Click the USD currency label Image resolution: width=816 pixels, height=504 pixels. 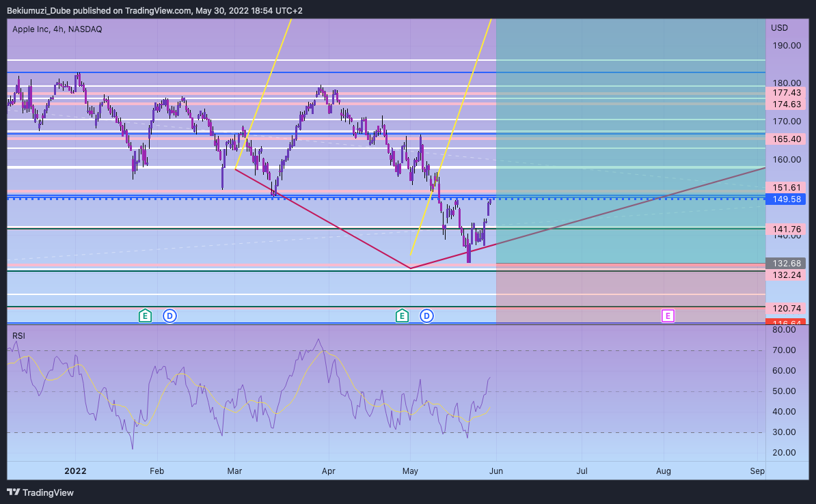point(780,27)
